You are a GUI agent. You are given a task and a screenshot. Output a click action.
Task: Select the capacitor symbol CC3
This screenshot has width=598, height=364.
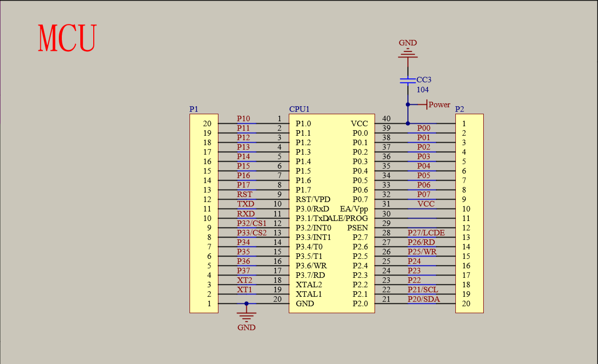click(407, 80)
